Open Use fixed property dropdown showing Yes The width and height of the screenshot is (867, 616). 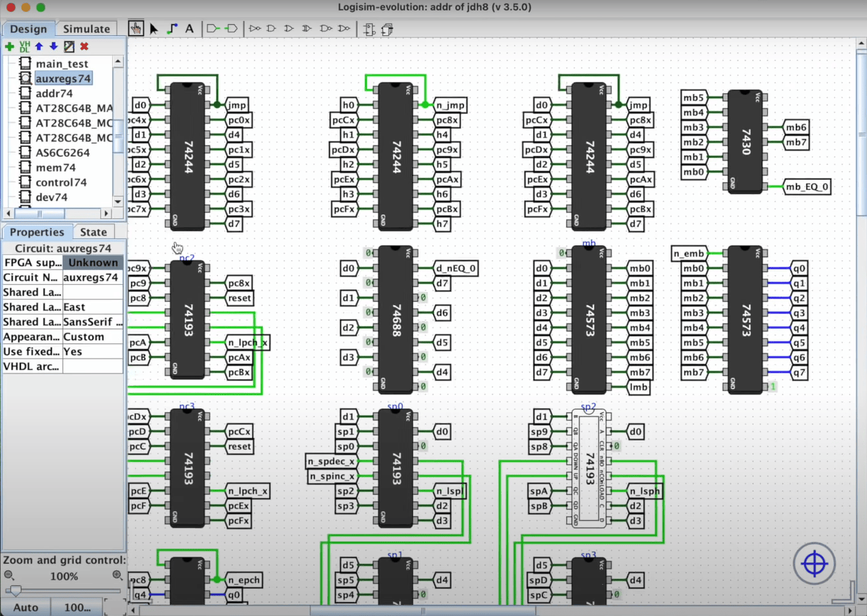(93, 351)
